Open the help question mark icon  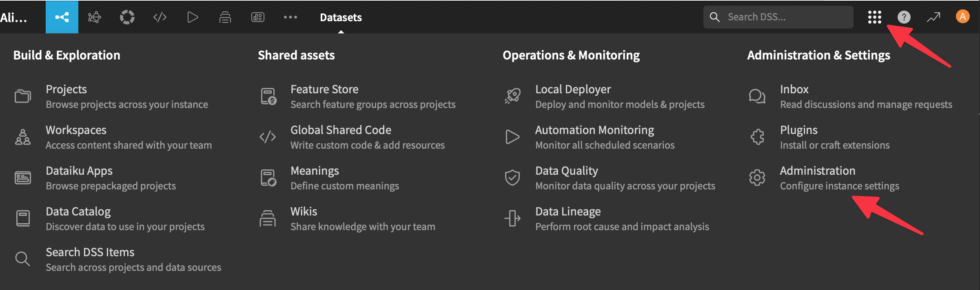pyautogui.click(x=904, y=17)
